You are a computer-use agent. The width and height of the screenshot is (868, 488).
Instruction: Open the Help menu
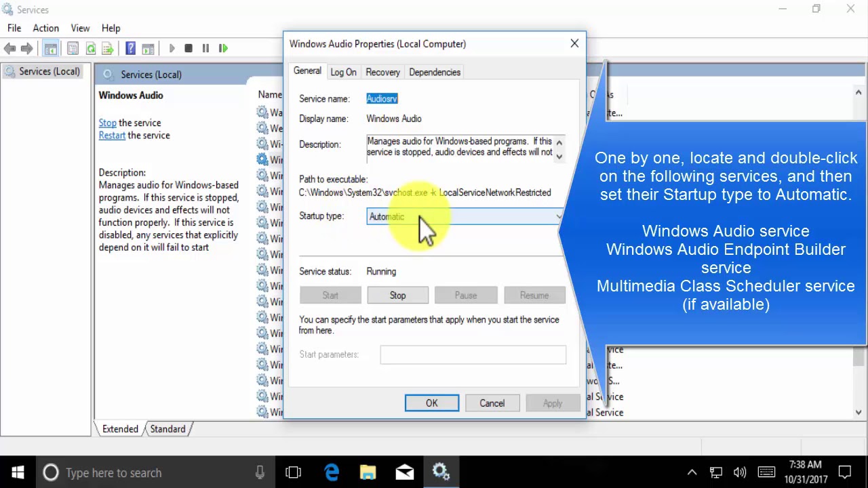[x=111, y=28]
